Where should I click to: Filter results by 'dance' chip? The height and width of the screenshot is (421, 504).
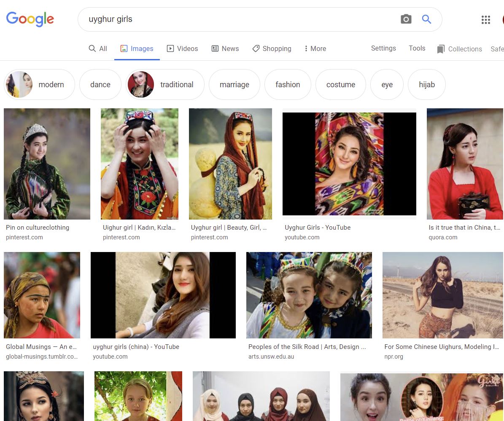click(x=100, y=85)
